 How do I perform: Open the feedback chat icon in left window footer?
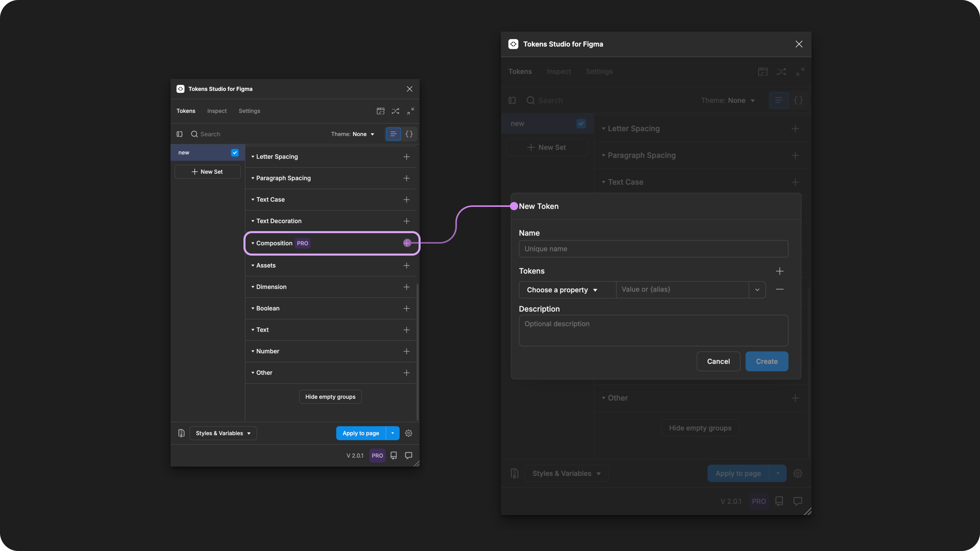(409, 456)
